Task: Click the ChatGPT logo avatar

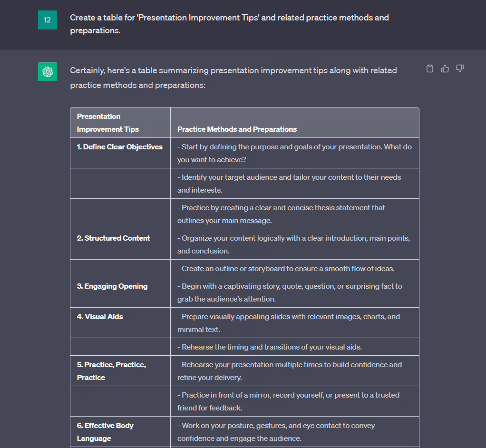Action: pyautogui.click(x=48, y=72)
